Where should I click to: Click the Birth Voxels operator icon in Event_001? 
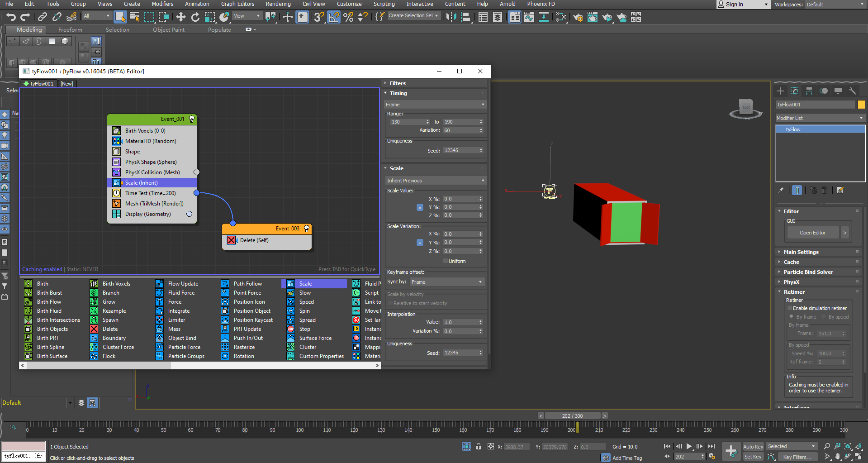116,131
